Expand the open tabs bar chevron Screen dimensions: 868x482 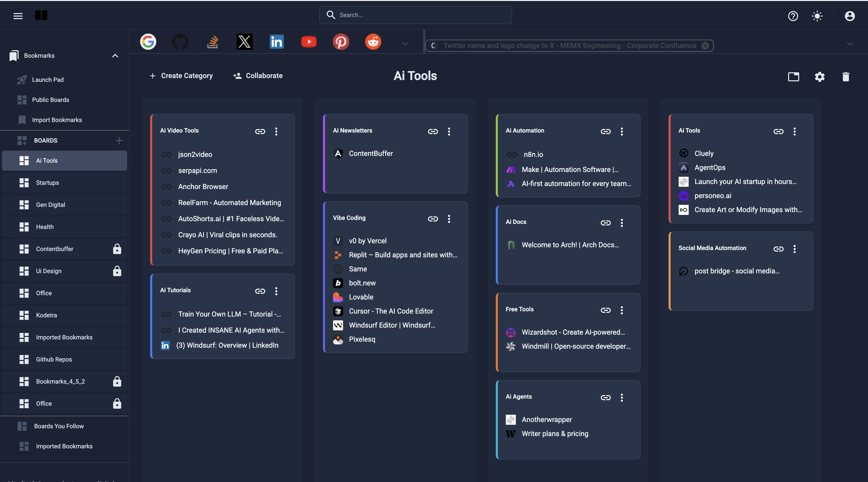850,44
